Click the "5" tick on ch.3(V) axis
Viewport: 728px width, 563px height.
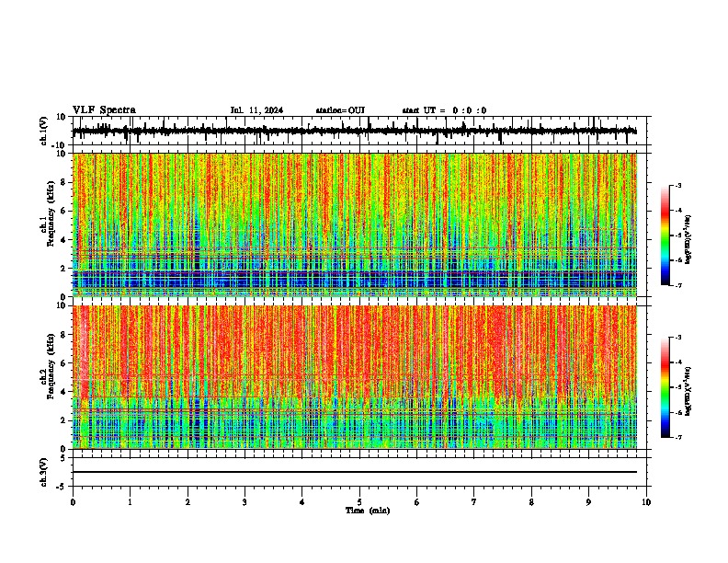(63, 458)
